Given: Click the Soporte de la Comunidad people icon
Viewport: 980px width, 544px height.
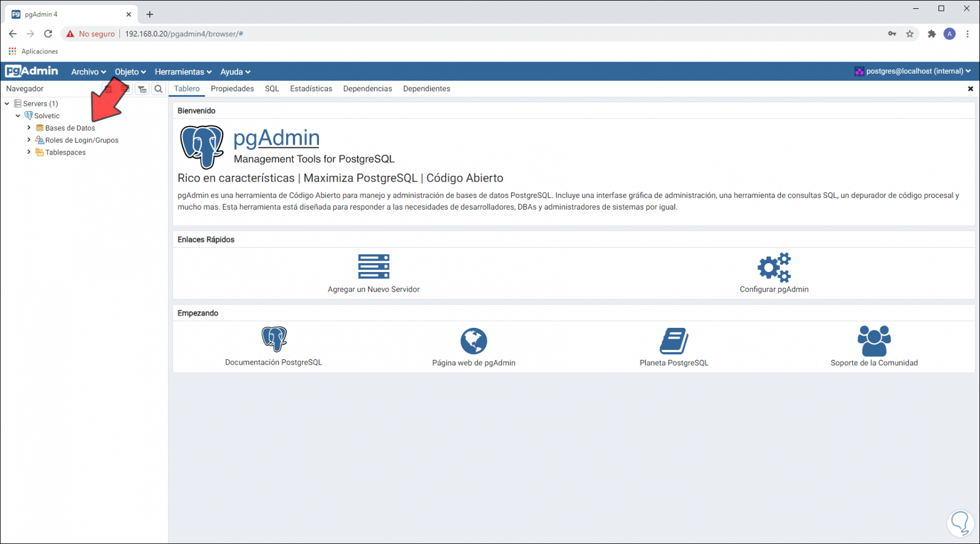Looking at the screenshot, I should click(874, 341).
